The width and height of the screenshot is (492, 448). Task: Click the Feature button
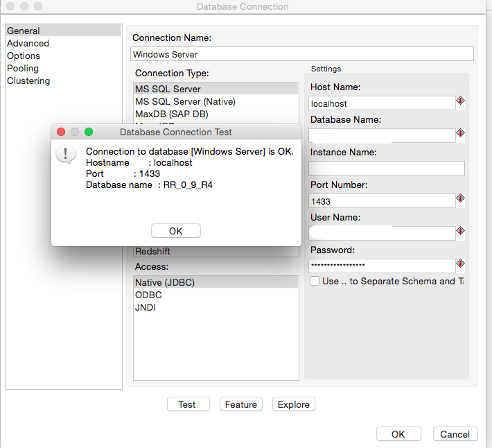pyautogui.click(x=241, y=404)
